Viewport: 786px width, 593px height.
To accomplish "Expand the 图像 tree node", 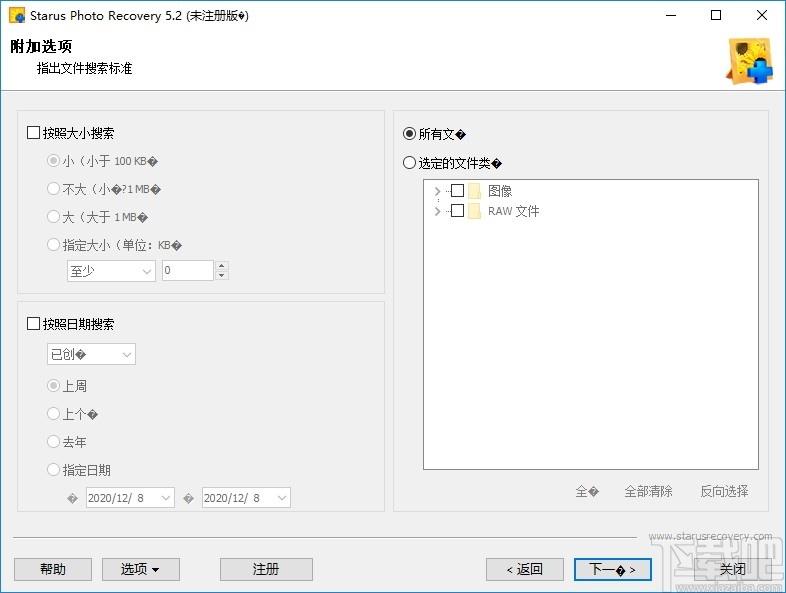I will point(437,191).
